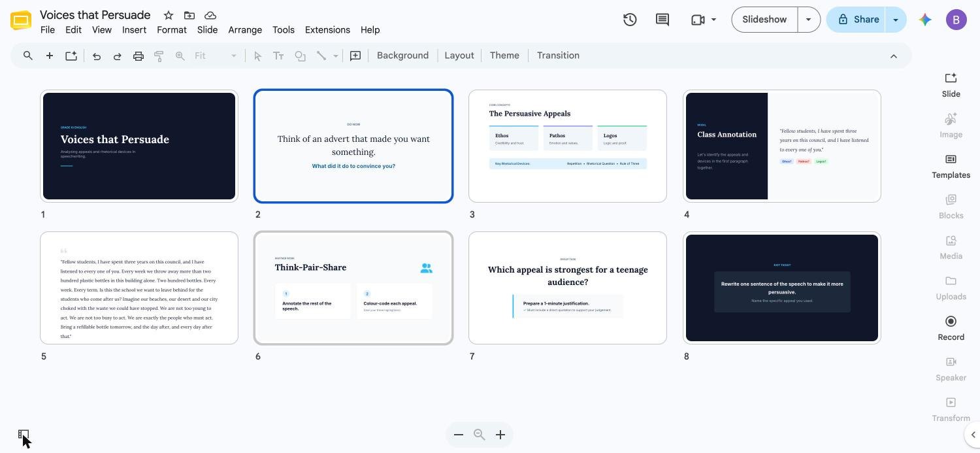
Task: Click the Record sidebar icon
Action: 951,329
